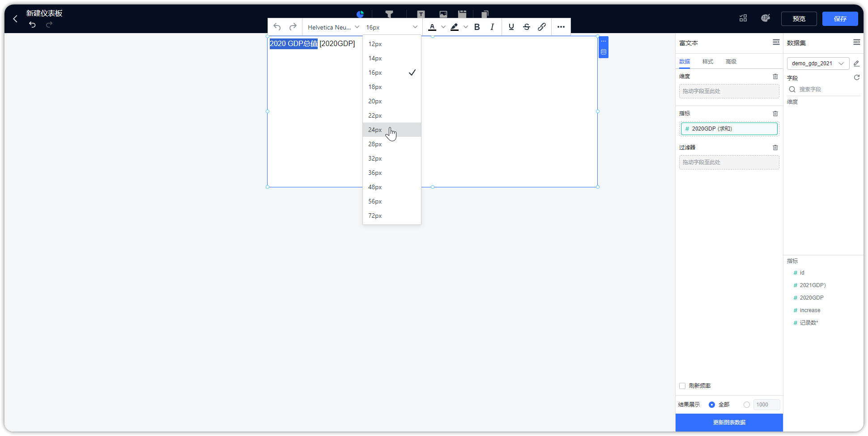This screenshot has width=868, height=436.
Task: Expand highlight color options arrow
Action: (x=466, y=27)
